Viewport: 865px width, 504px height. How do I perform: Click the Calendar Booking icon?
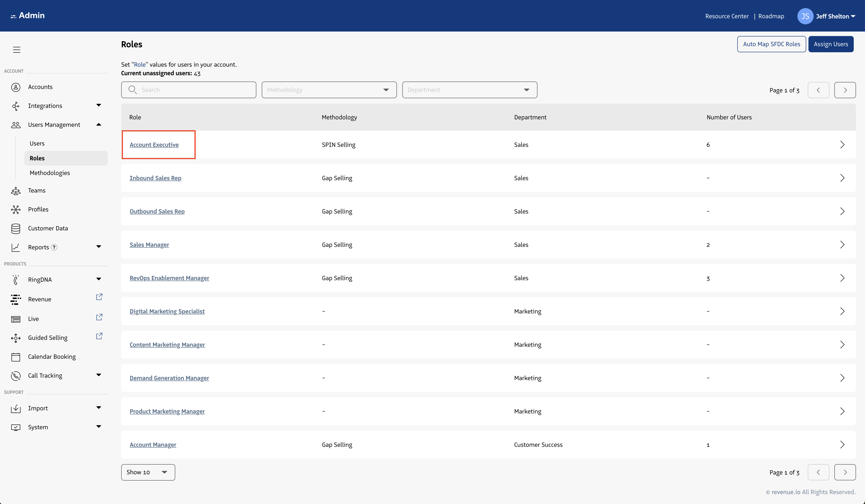[16, 357]
